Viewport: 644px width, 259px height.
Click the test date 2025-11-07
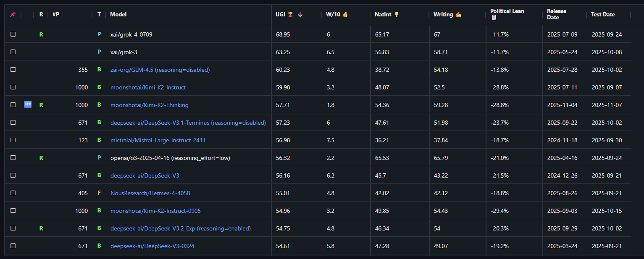coord(607,105)
